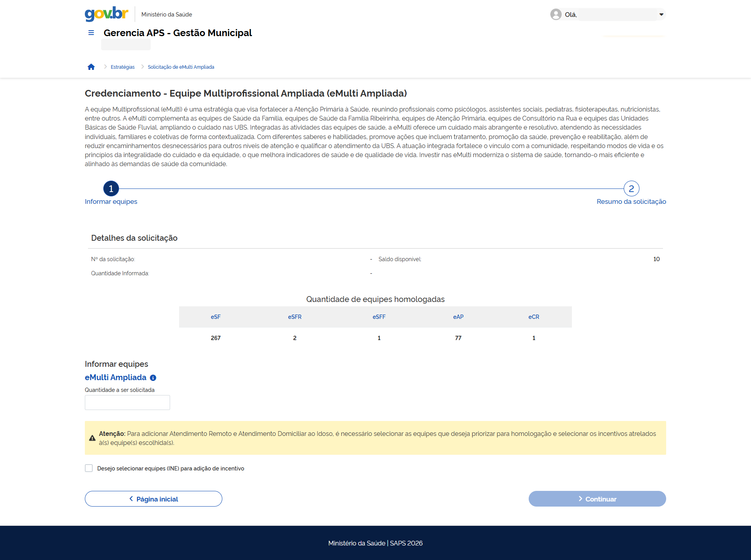Click the user avatar icon
Image resolution: width=751 pixels, height=560 pixels.
(x=555, y=15)
